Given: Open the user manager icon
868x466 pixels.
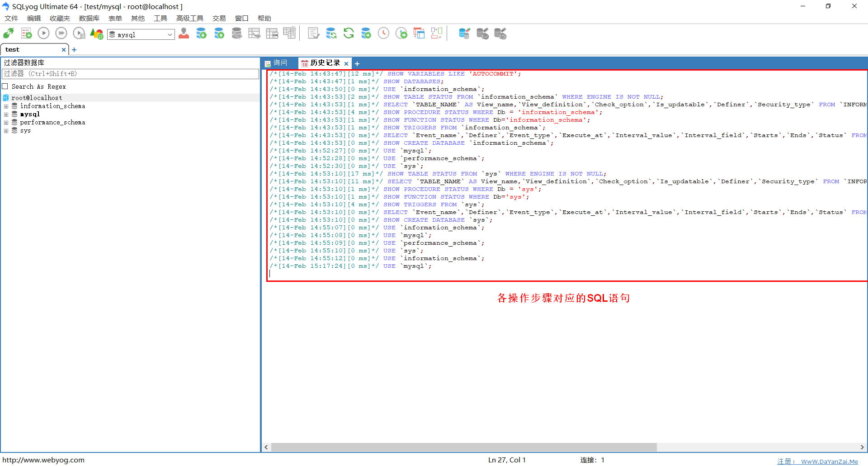Looking at the screenshot, I should tap(184, 33).
